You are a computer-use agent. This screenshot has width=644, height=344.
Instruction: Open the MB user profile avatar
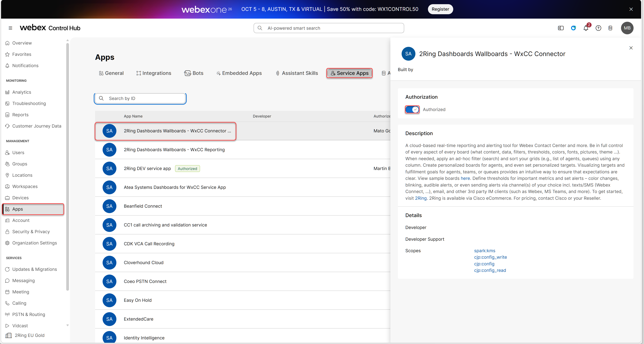coord(627,28)
